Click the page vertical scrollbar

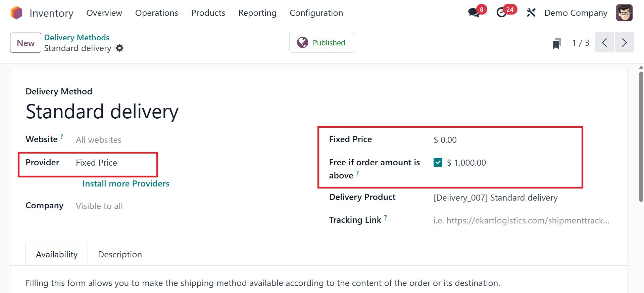pos(641,134)
